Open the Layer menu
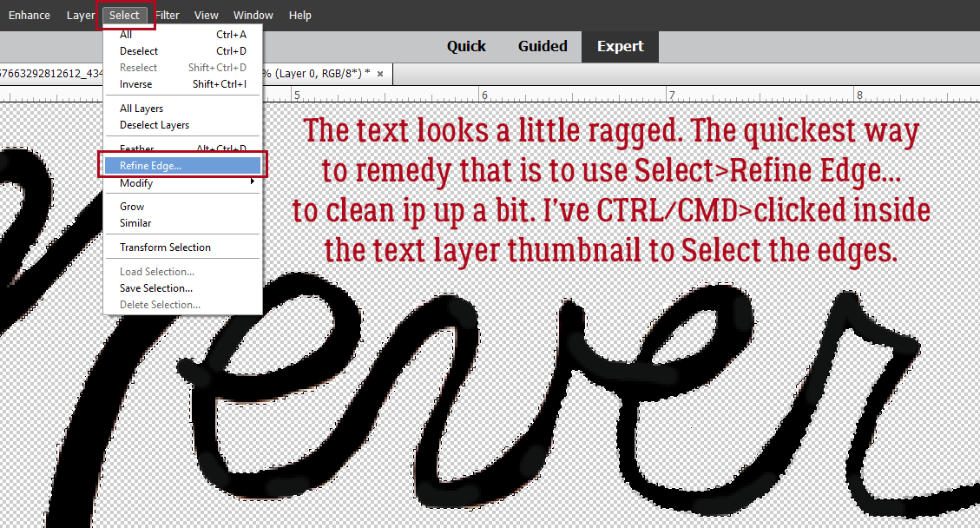Viewport: 980px width, 528px height. (x=81, y=15)
